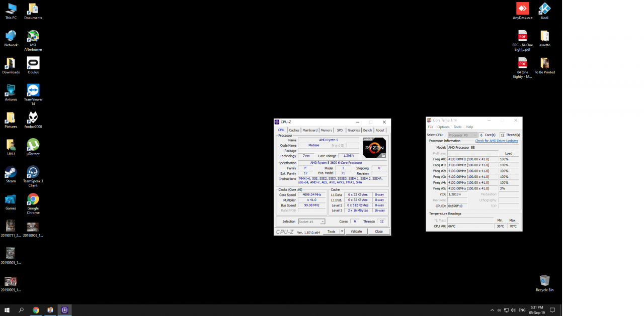Switch to the Mainboard tab in CPU-Z
644x316 pixels.
[x=310, y=130]
